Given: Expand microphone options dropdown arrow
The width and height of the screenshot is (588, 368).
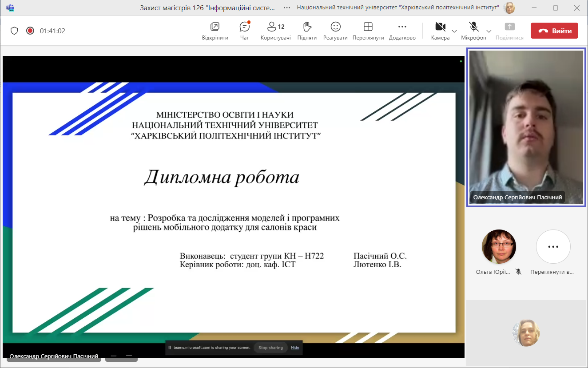Looking at the screenshot, I should tap(489, 31).
